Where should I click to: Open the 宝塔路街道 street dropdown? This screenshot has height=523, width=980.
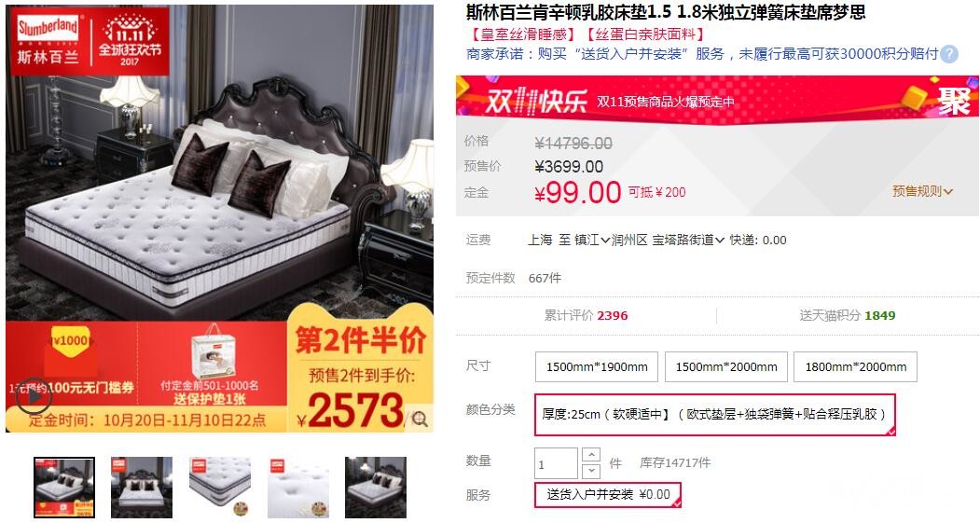pyautogui.click(x=688, y=240)
